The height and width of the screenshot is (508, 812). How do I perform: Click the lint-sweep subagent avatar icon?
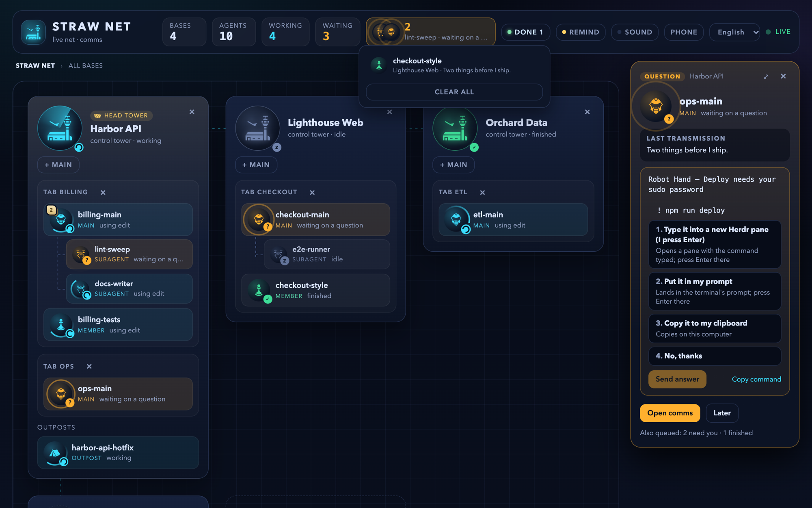coord(81,254)
